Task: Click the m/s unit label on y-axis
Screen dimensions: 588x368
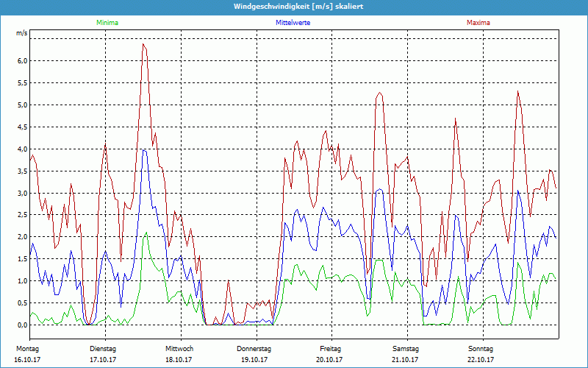Action: (21, 33)
